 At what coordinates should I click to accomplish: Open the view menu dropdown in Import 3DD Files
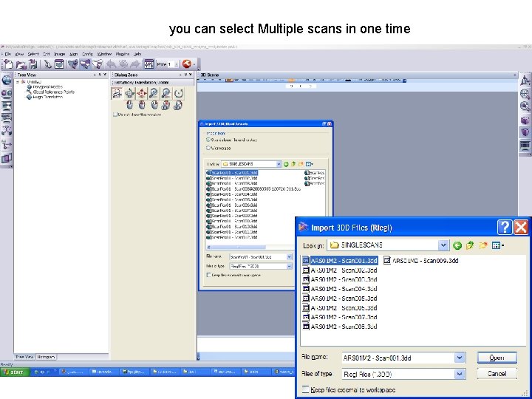[x=498, y=245]
